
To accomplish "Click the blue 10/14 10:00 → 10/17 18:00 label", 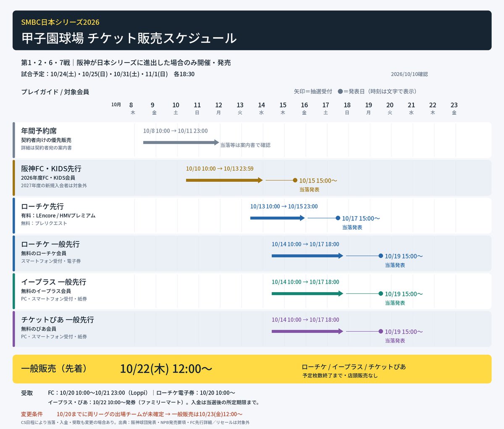I will 305,244.
